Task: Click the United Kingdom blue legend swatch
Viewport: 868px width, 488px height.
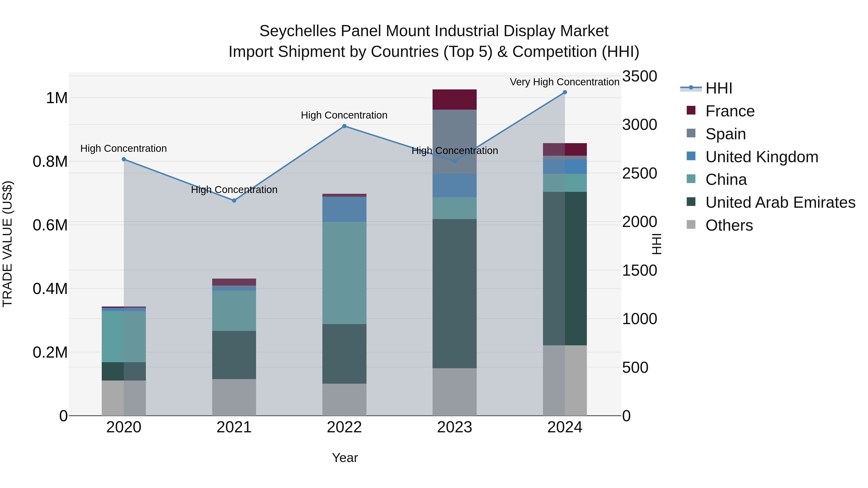Action: tap(691, 156)
